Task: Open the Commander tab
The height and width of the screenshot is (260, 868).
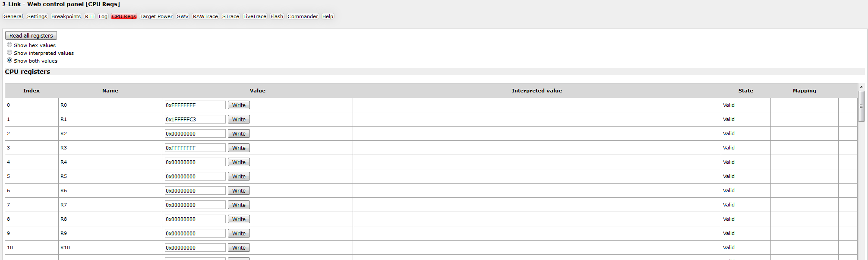Action: point(303,16)
